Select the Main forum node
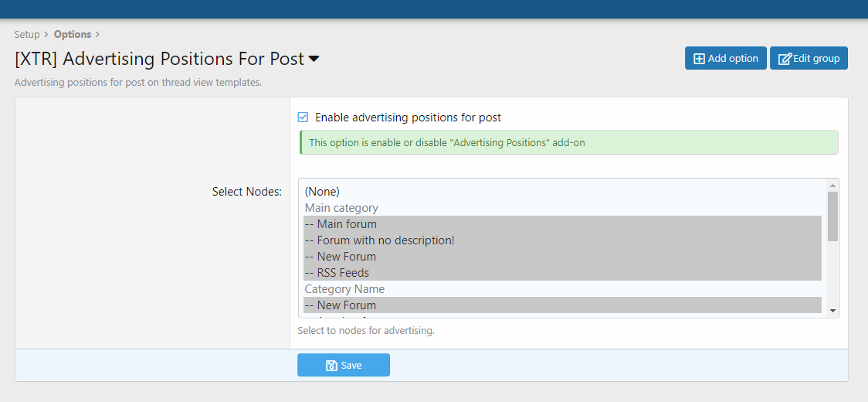 341,224
